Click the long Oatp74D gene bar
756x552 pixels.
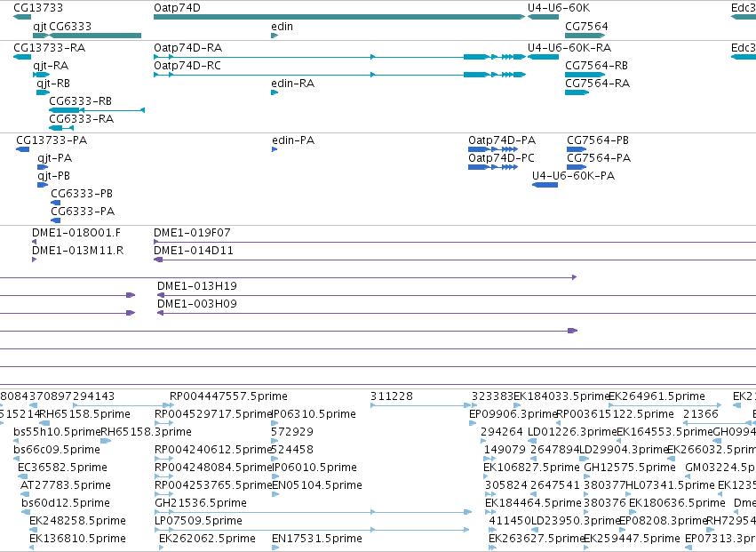click(x=339, y=17)
